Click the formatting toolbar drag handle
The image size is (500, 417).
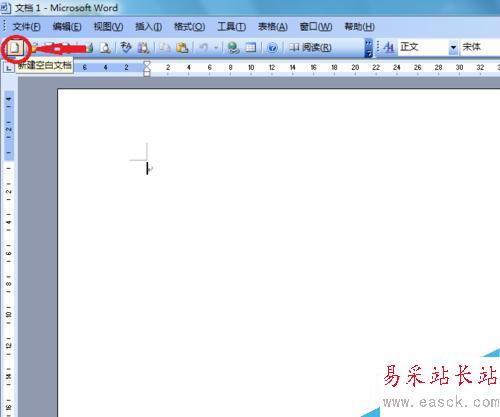(x=378, y=47)
